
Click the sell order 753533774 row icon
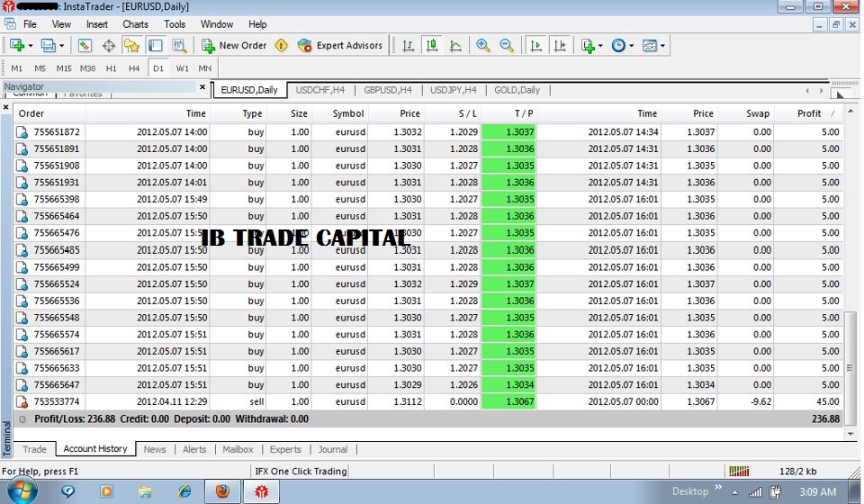coord(22,402)
